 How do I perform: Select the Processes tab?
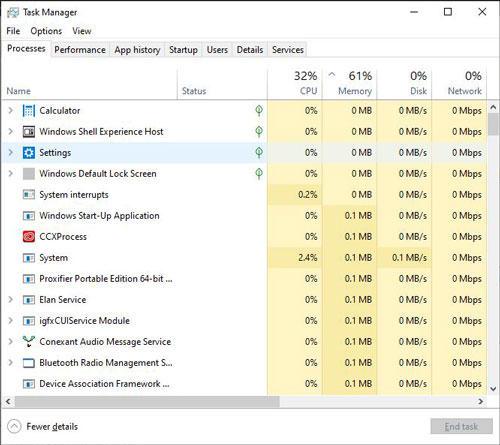26,49
